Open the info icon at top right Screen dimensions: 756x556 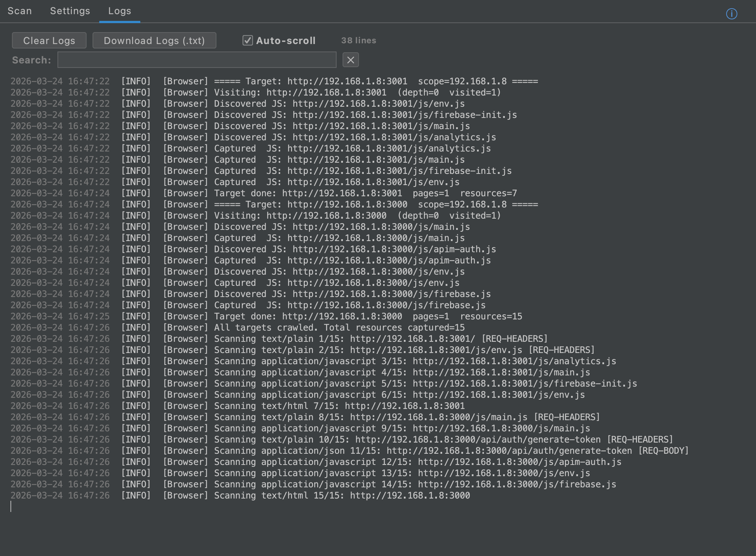point(731,14)
